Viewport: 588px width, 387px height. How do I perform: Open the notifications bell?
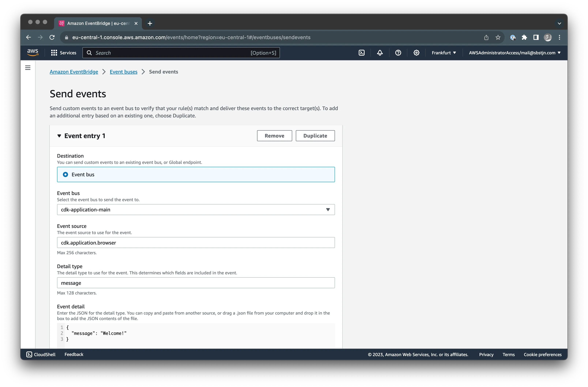[x=380, y=53]
